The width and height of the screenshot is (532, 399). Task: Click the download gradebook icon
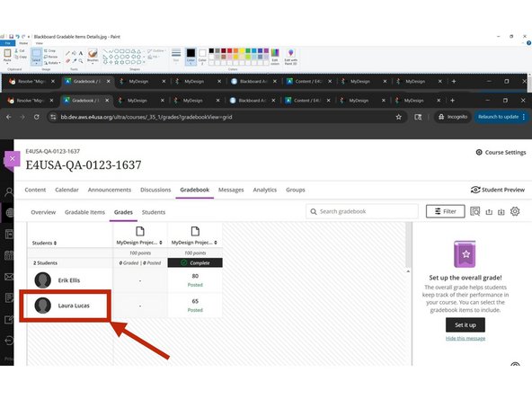point(501,212)
